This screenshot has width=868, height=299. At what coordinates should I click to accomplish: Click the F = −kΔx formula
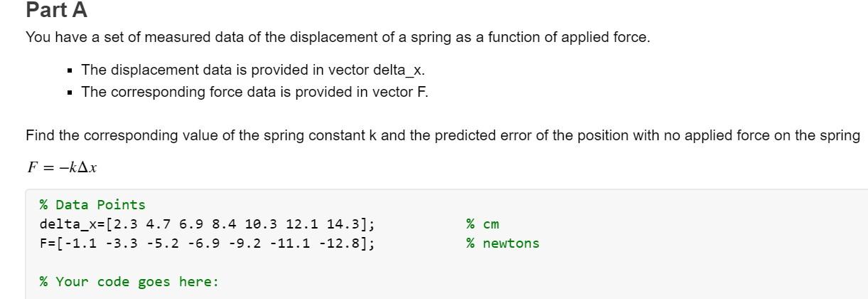[62, 167]
